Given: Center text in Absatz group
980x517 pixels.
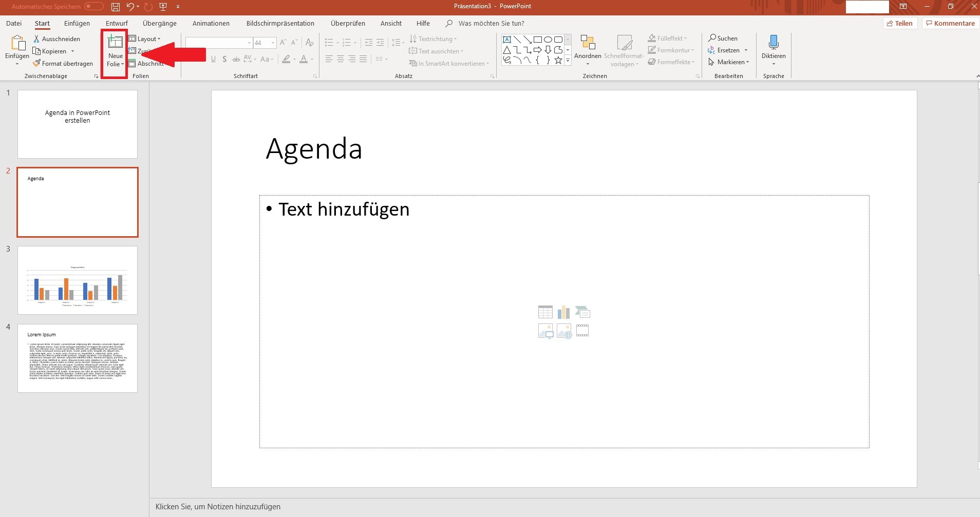Looking at the screenshot, I should coord(341,59).
